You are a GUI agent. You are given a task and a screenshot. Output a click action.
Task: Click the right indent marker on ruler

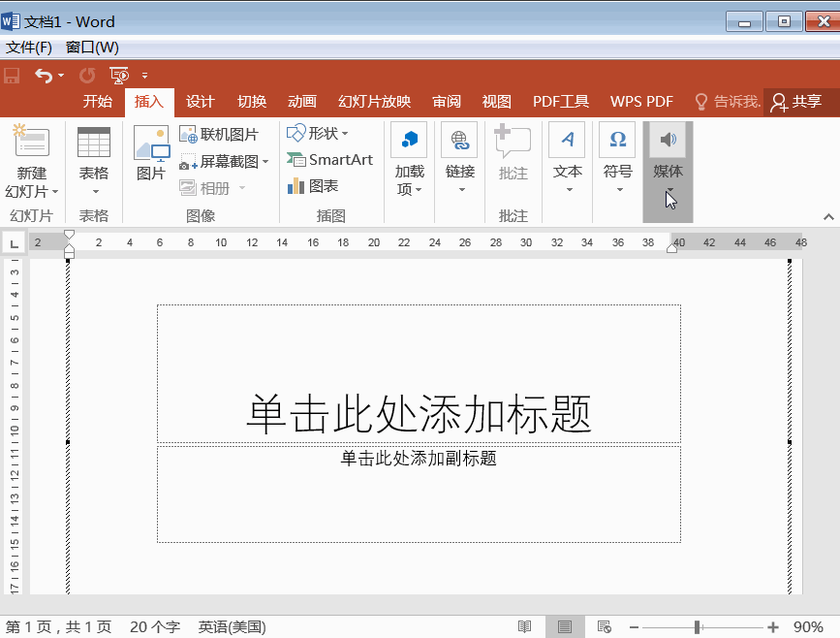(671, 248)
